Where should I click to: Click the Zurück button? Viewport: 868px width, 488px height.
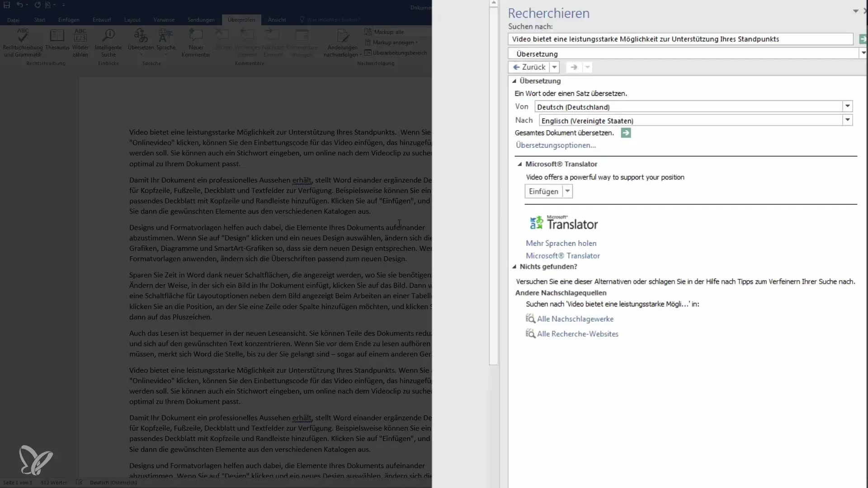coord(529,67)
